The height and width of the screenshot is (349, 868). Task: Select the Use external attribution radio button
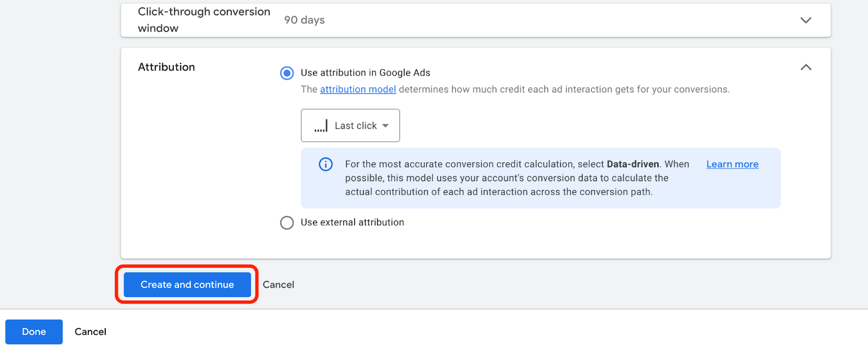(287, 223)
